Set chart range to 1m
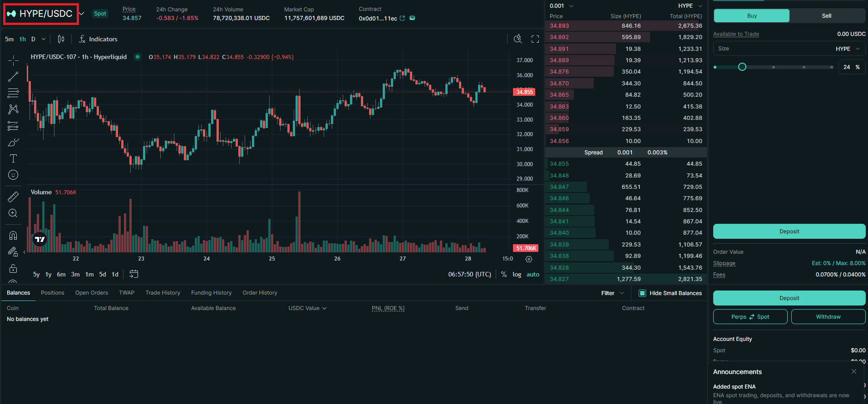The width and height of the screenshot is (868, 404). [89, 274]
